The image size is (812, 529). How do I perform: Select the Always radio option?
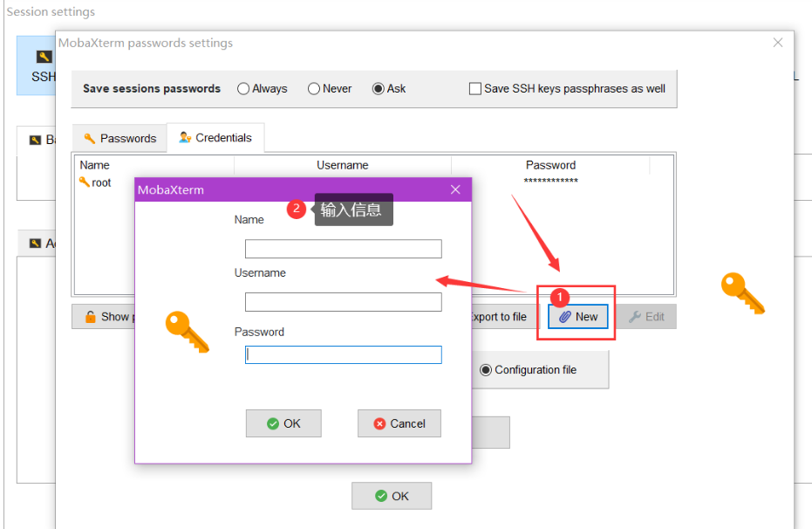pyautogui.click(x=262, y=88)
